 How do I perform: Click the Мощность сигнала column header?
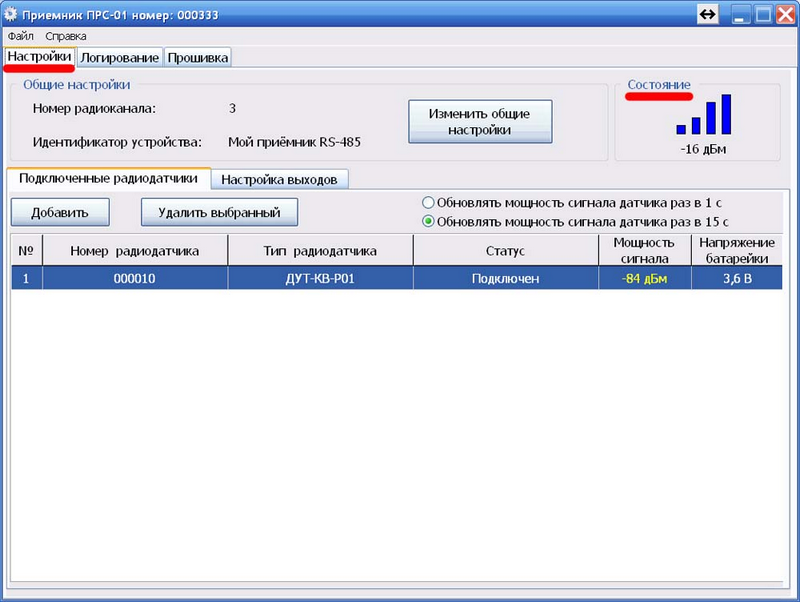tap(644, 250)
